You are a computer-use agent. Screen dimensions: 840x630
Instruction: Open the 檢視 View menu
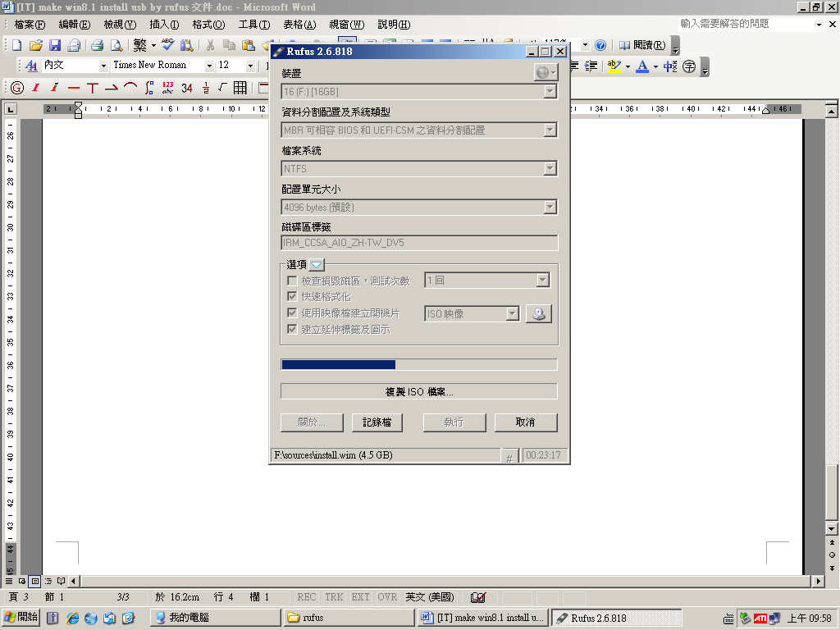pyautogui.click(x=120, y=25)
